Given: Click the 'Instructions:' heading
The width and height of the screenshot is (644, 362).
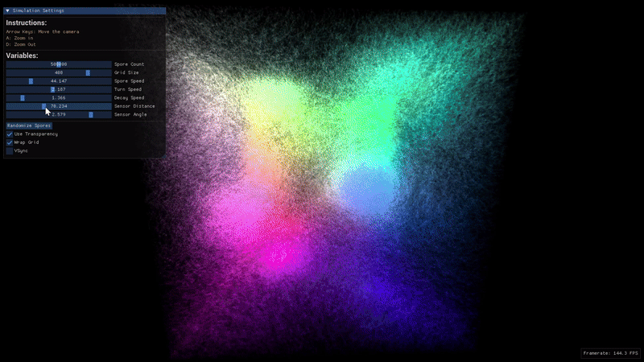Looking at the screenshot, I should 27,23.
